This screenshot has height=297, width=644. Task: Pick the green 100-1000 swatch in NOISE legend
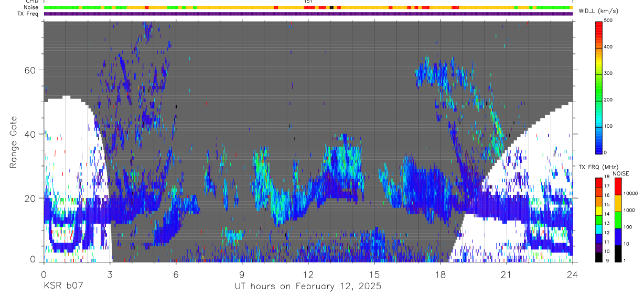pyautogui.click(x=618, y=219)
